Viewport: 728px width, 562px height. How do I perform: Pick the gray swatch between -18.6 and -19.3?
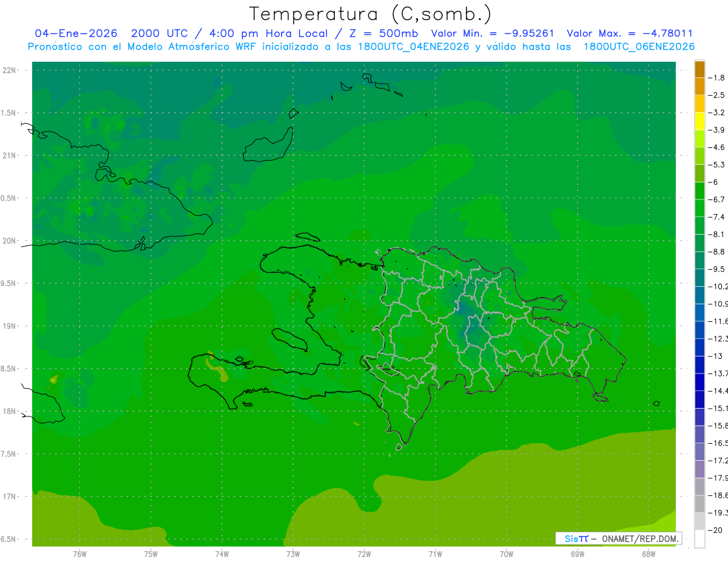(x=699, y=504)
